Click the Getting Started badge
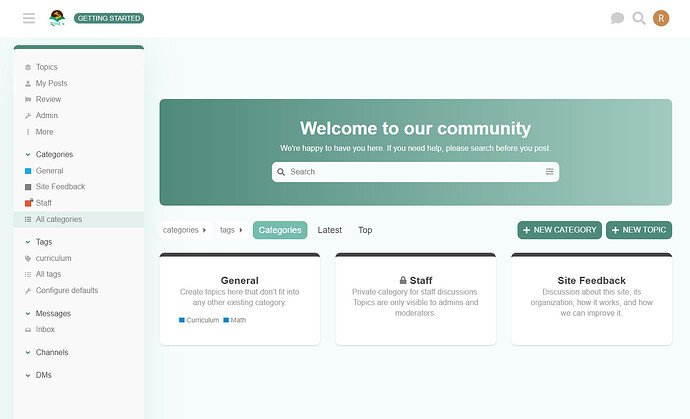The height and width of the screenshot is (419, 690). (x=109, y=18)
